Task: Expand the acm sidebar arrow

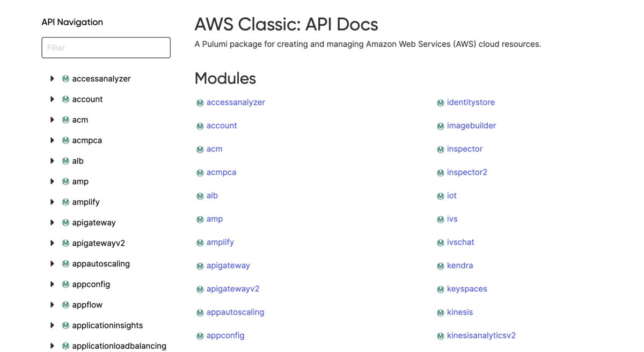Action: pos(52,120)
